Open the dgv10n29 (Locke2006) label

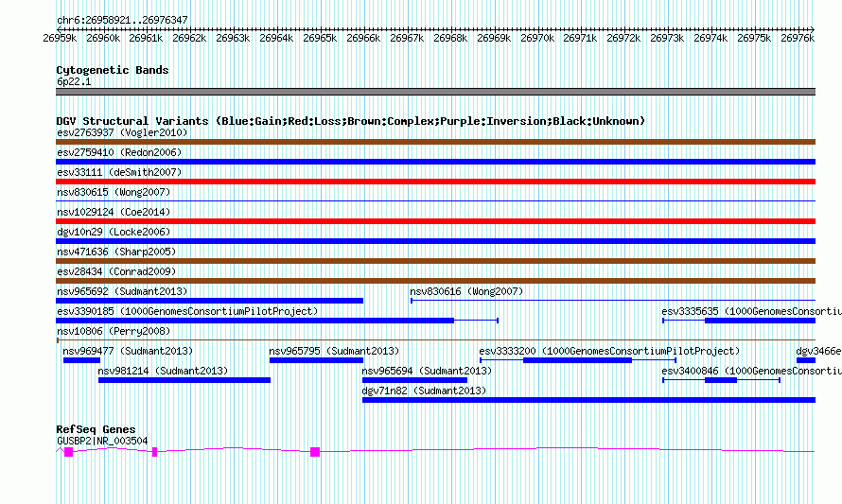pos(114,232)
